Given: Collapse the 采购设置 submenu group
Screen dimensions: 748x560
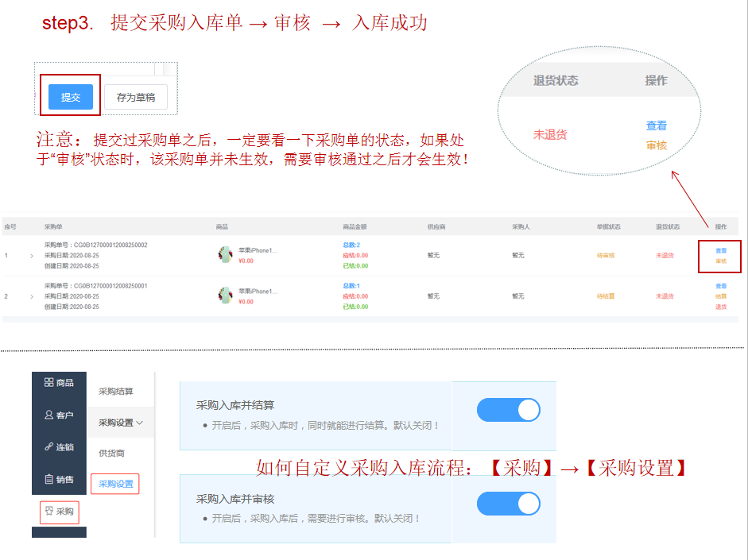Looking at the screenshot, I should point(121,423).
